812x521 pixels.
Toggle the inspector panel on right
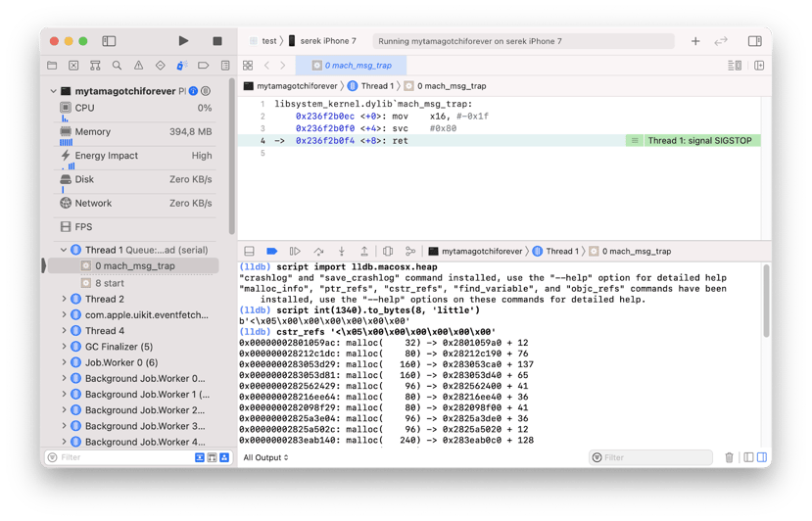(754, 41)
